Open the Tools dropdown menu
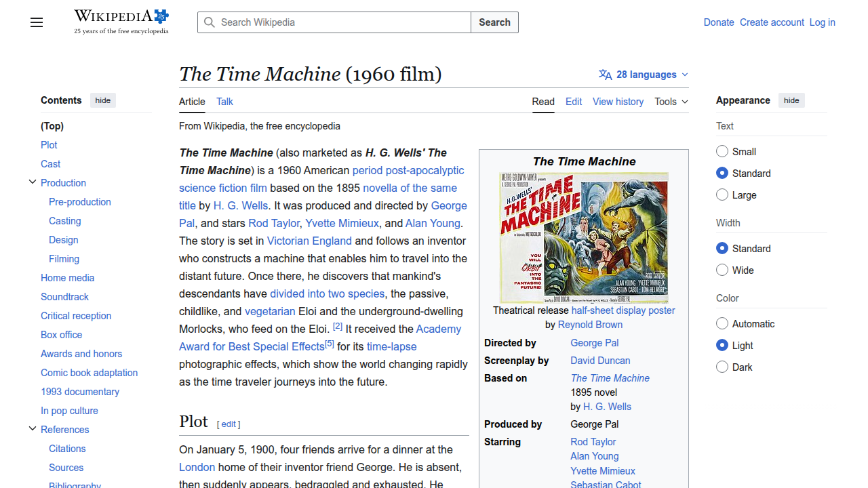 pos(671,102)
